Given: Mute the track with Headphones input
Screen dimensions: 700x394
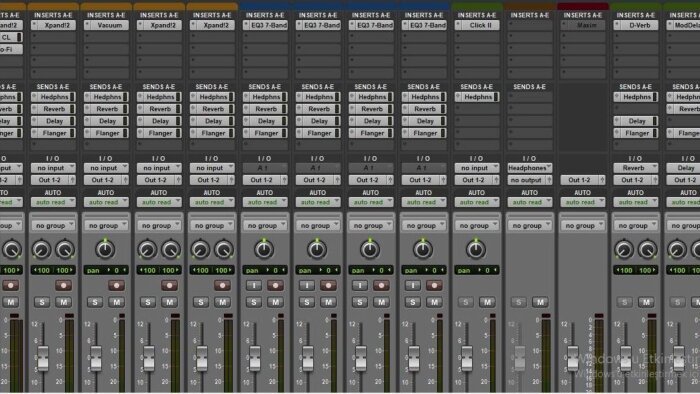Looking at the screenshot, I should coord(540,302).
